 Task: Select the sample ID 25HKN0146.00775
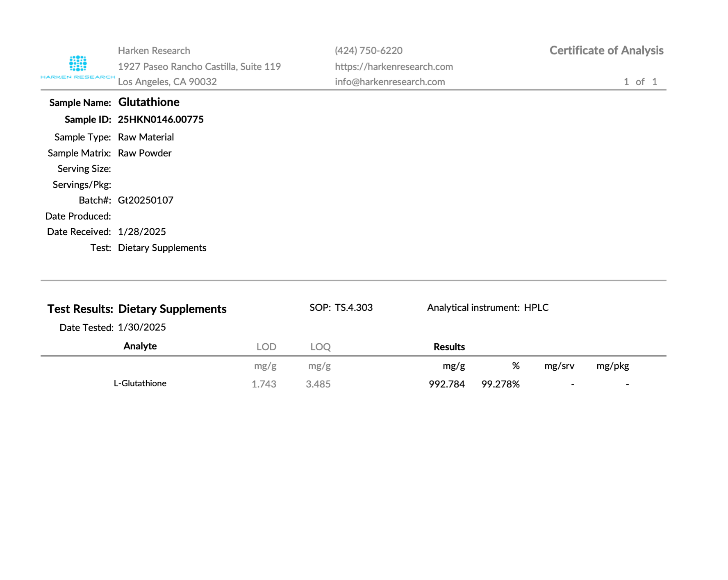point(161,120)
